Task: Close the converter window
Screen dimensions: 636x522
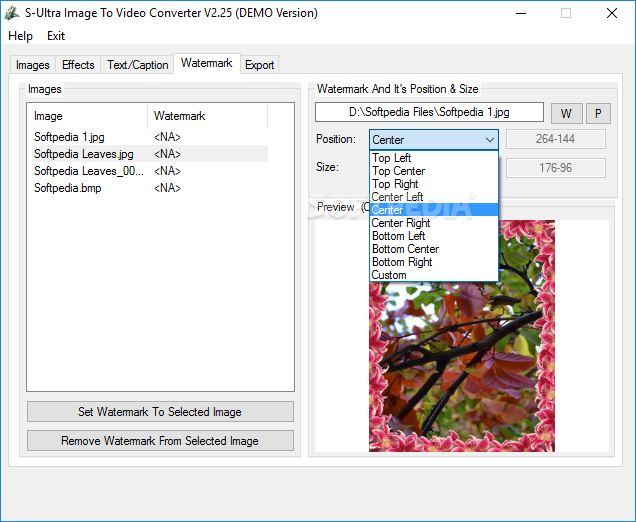Action: (612, 13)
